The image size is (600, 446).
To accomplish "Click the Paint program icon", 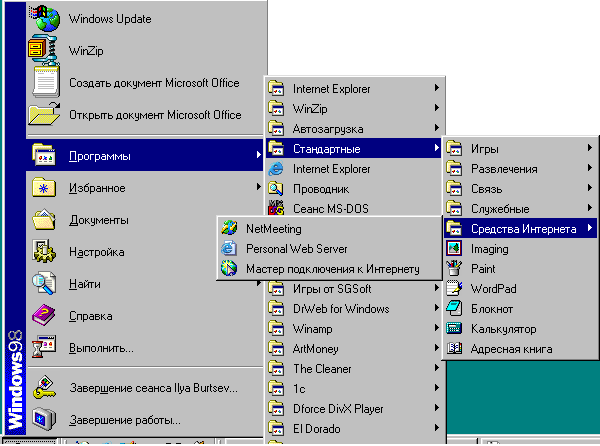I will [x=455, y=268].
